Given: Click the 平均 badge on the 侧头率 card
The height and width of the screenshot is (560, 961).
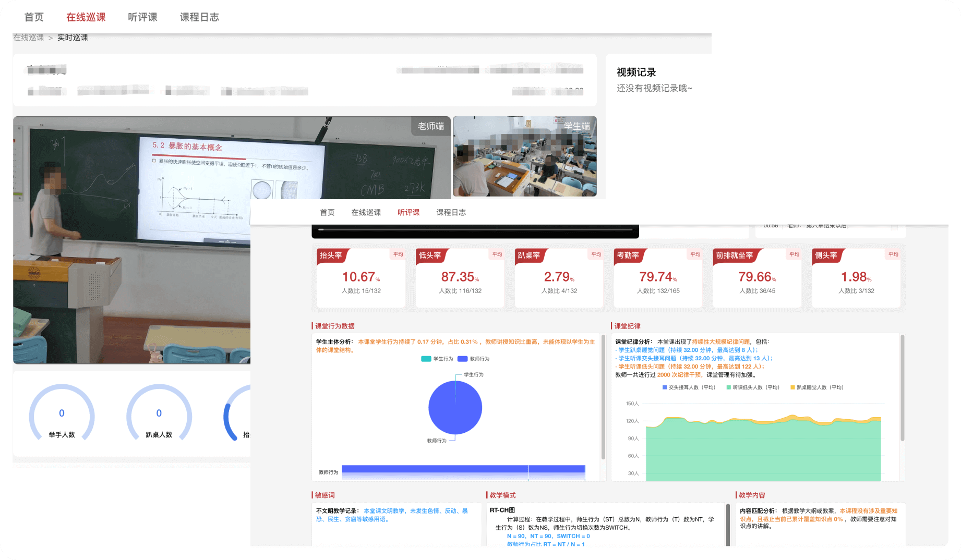Looking at the screenshot, I should coord(893,254).
